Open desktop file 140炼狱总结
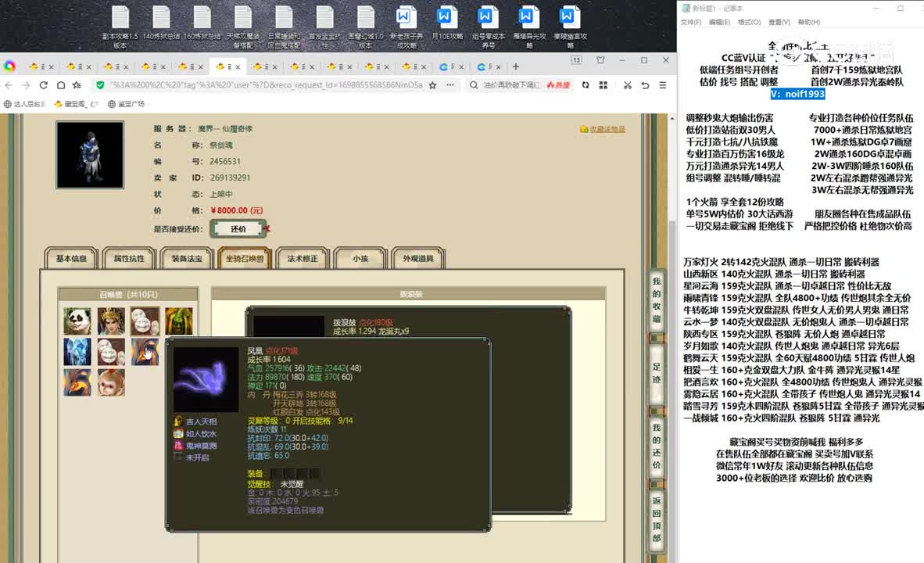 (161, 23)
